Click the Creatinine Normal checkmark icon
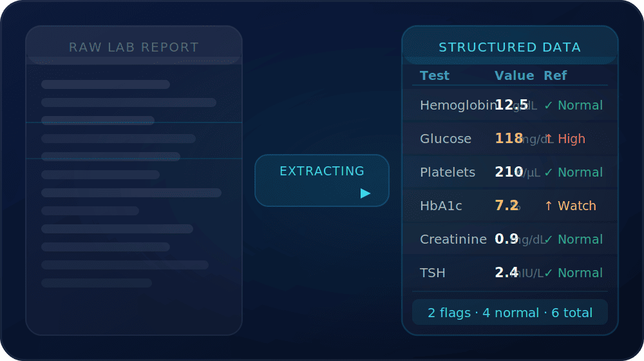The width and height of the screenshot is (644, 361). [x=549, y=240]
